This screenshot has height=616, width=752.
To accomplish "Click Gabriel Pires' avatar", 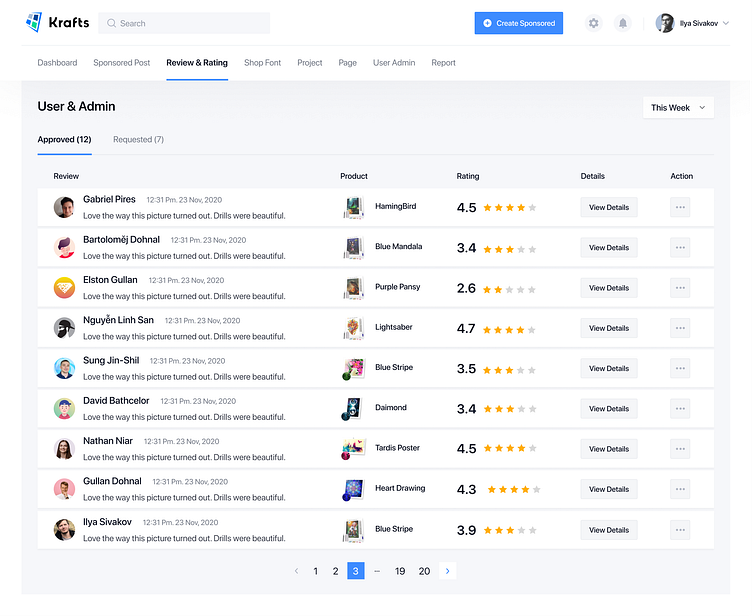I will tap(64, 207).
